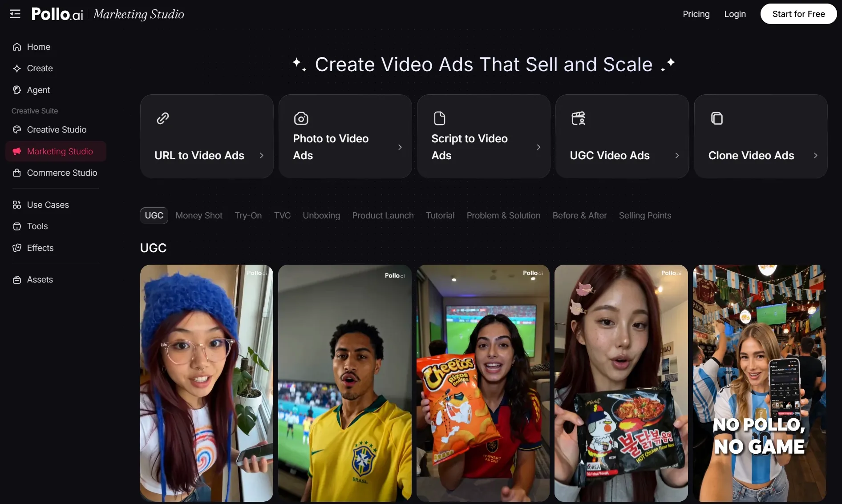Viewport: 842px width, 504px height.
Task: Open the NO POLLO, NO GAME video thumbnail
Action: (x=759, y=383)
